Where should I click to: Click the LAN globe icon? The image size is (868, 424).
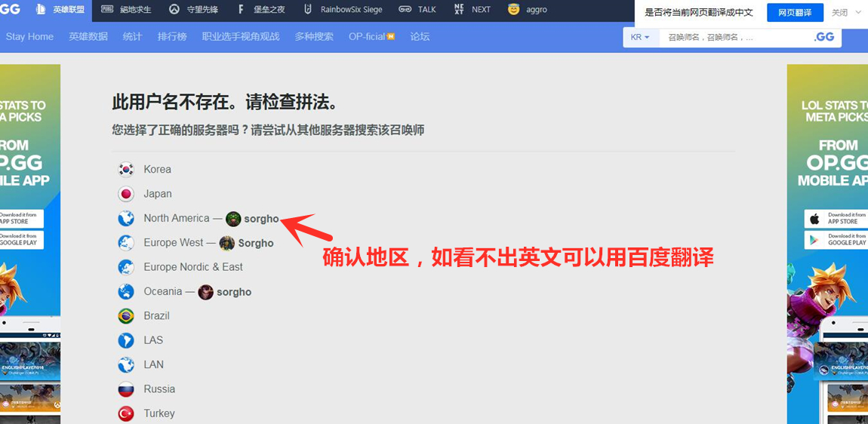(126, 364)
